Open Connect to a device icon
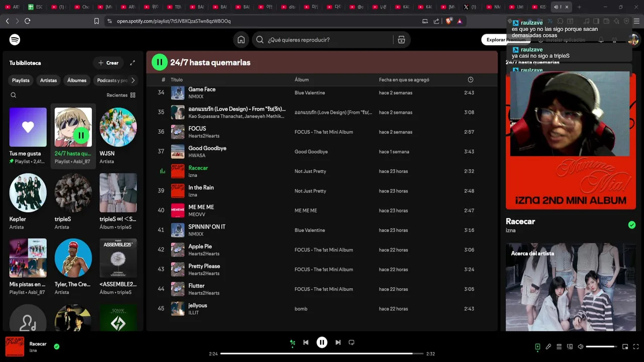This screenshot has width=644, height=362. (570, 346)
